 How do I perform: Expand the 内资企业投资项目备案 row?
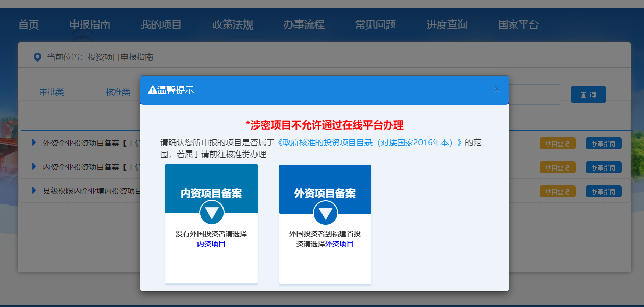tap(34, 167)
